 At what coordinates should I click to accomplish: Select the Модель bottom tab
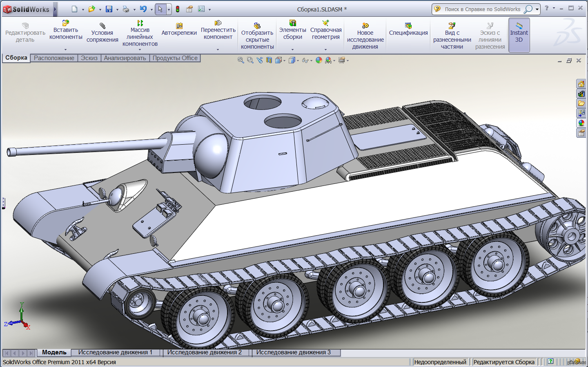[x=54, y=352]
